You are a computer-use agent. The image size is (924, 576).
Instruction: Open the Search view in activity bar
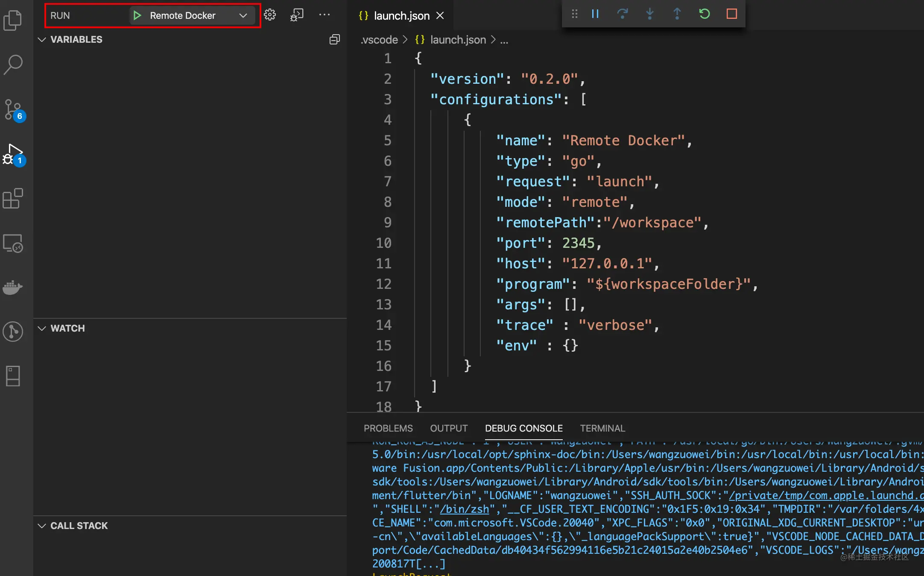[13, 65]
